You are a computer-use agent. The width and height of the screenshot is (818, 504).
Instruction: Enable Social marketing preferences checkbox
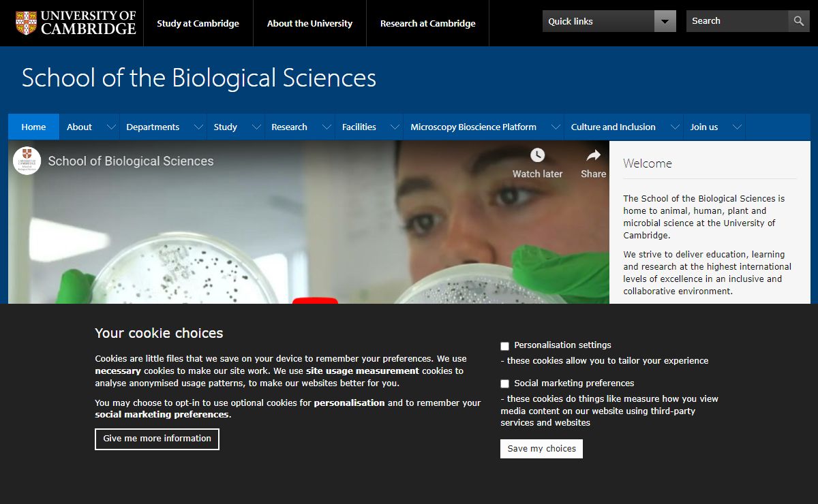pyautogui.click(x=505, y=384)
